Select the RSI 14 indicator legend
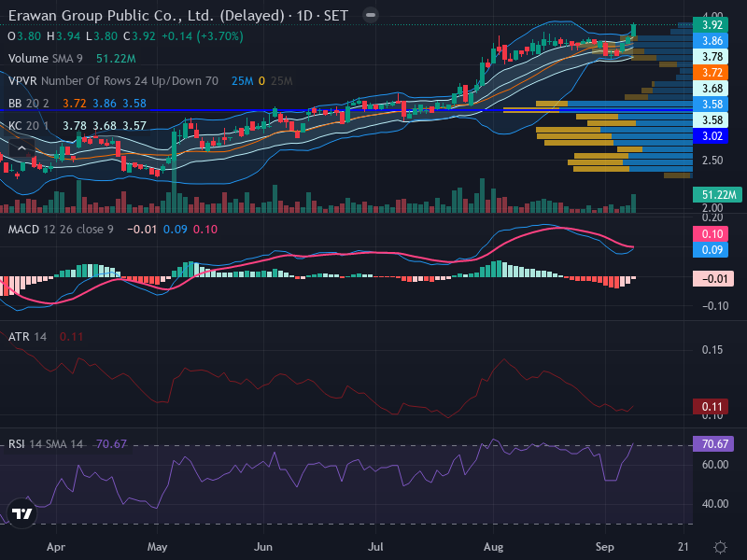 (x=45, y=444)
